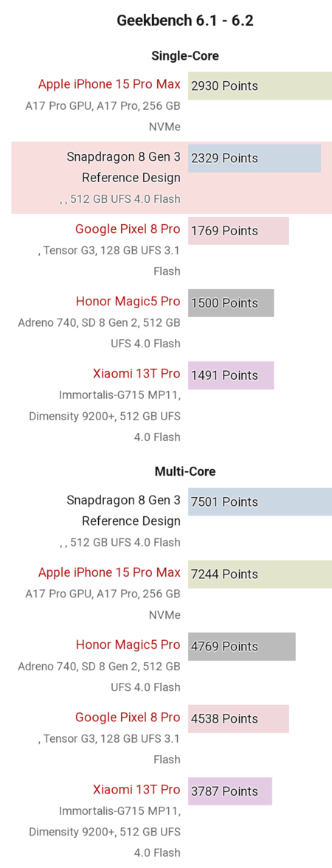
Task: Click the 2930 Points bar
Action: (260, 86)
